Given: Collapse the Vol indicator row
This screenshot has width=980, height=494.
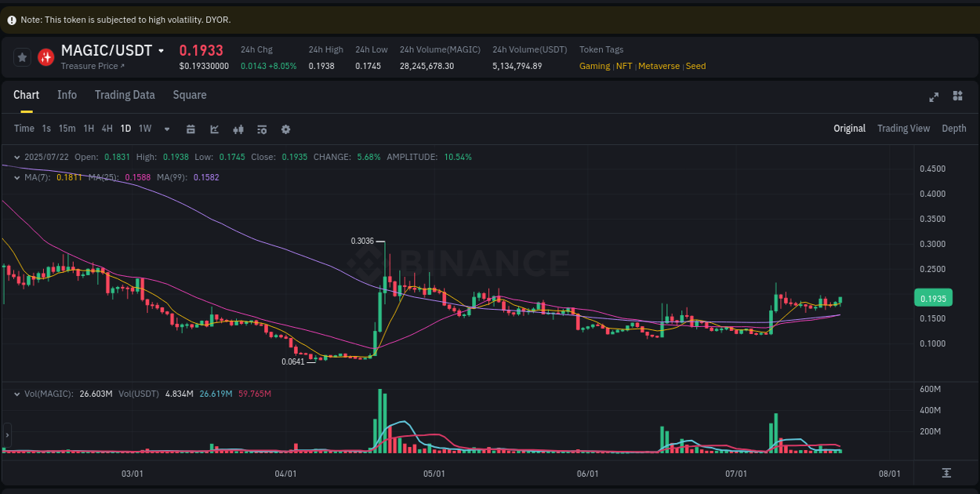Looking at the screenshot, I should pos(16,393).
